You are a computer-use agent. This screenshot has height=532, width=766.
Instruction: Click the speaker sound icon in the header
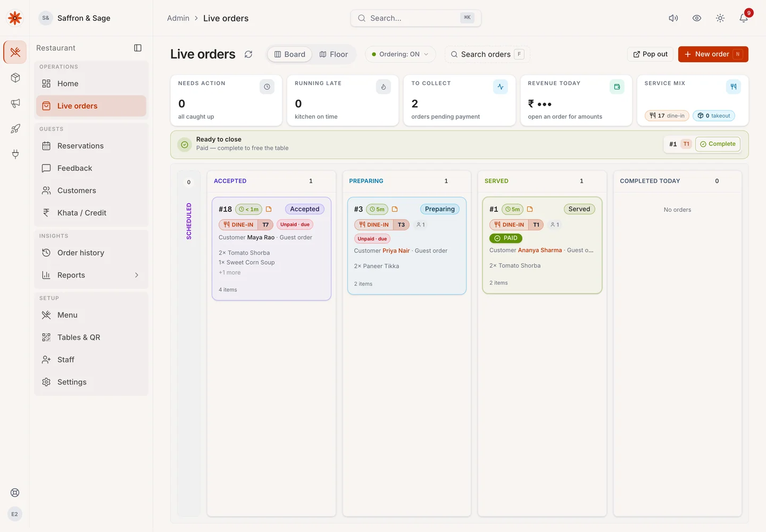(x=673, y=18)
